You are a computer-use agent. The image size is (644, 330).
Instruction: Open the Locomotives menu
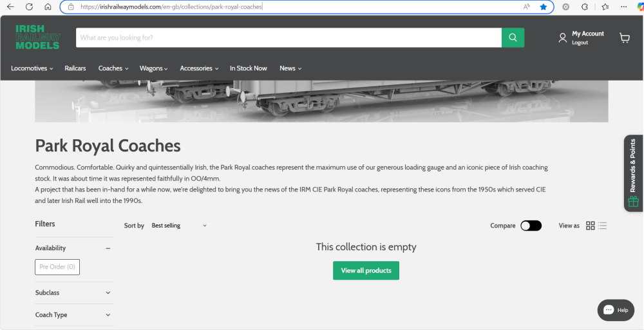tap(32, 68)
